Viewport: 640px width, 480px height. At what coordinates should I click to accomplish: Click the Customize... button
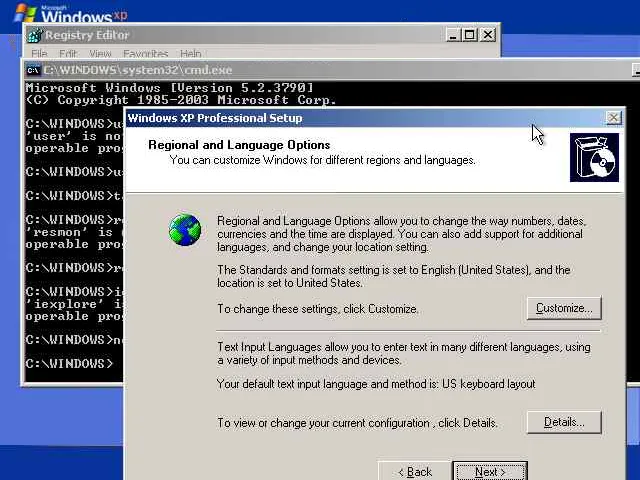coord(564,308)
